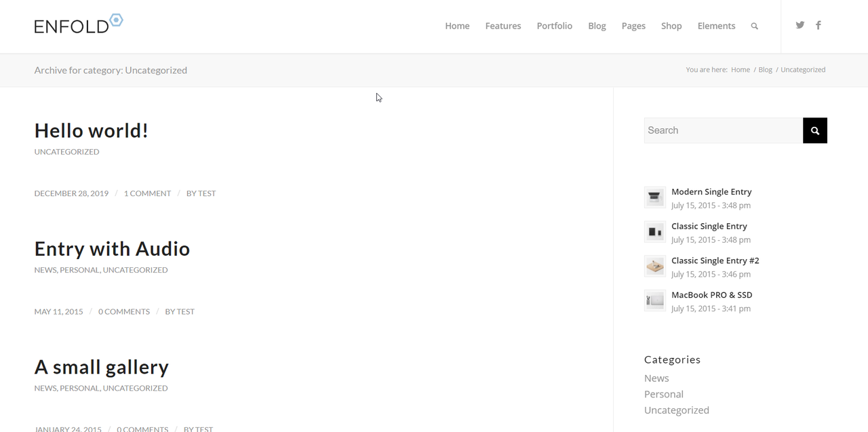The image size is (868, 432).
Task: Open the Pages menu item
Action: [x=633, y=26]
